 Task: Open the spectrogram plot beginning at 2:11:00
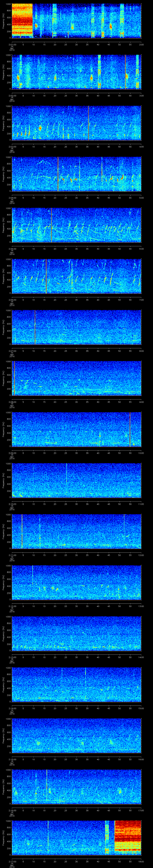click(x=76, y=531)
